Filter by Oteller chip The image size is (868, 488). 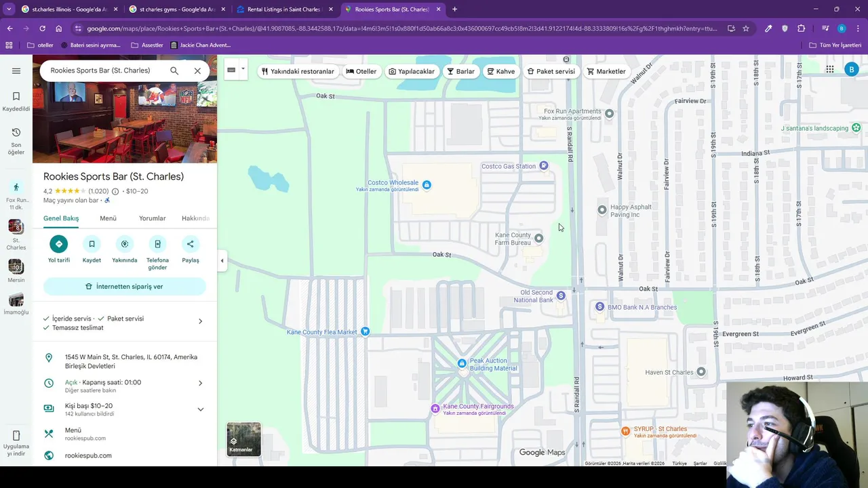(x=361, y=71)
